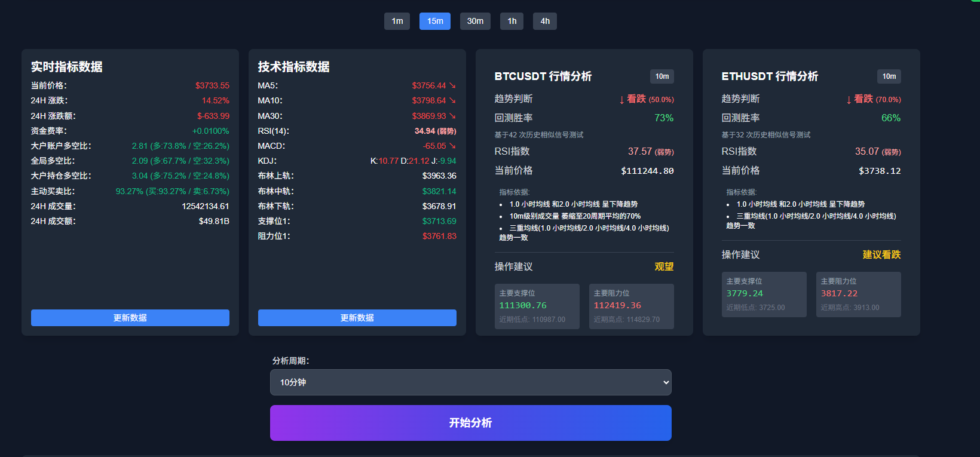Image resolution: width=980 pixels, height=457 pixels.
Task: Click ETHUSDT 看跌 trend arrow indicator
Action: (x=849, y=100)
